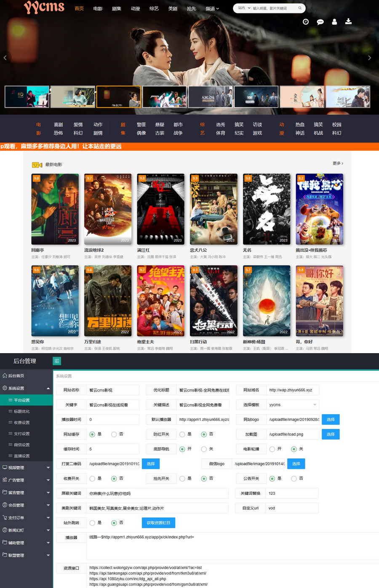This screenshot has height=588, width=379.
Task: Select 标题优化 in sidebar menu
Action: 22,411
